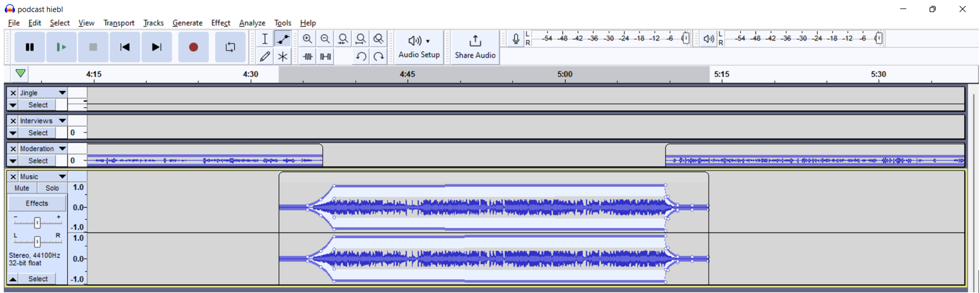Viewport: 980px width, 293px height.
Task: Click the timeline ruler at 5:15
Action: (x=722, y=74)
